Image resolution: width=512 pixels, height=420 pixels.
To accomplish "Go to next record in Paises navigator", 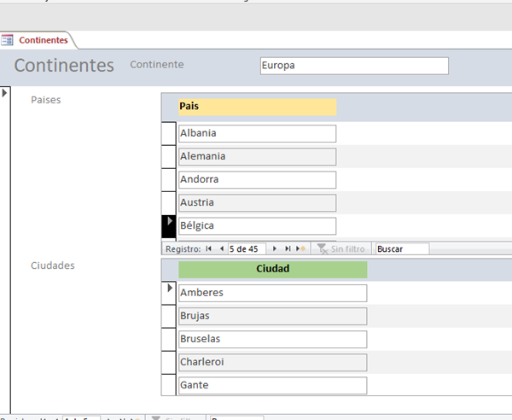I will [x=275, y=249].
